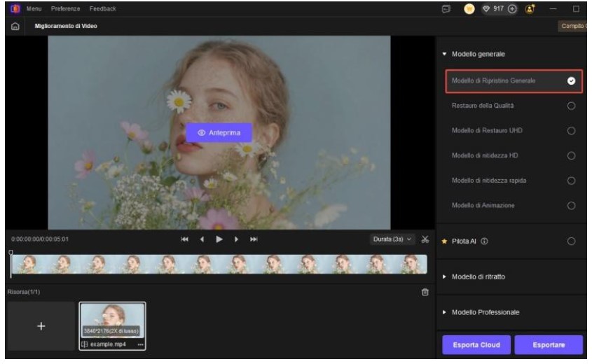Click the video preview image
The width and height of the screenshot is (592, 364).
tap(219, 133)
